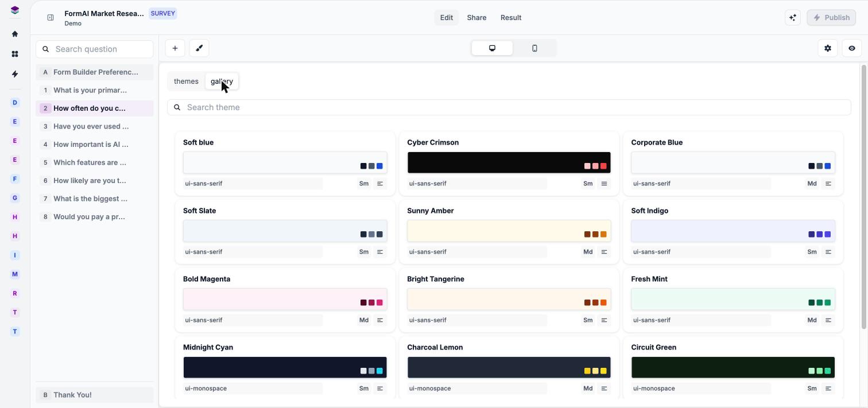Open the theme brush icon button

(199, 48)
